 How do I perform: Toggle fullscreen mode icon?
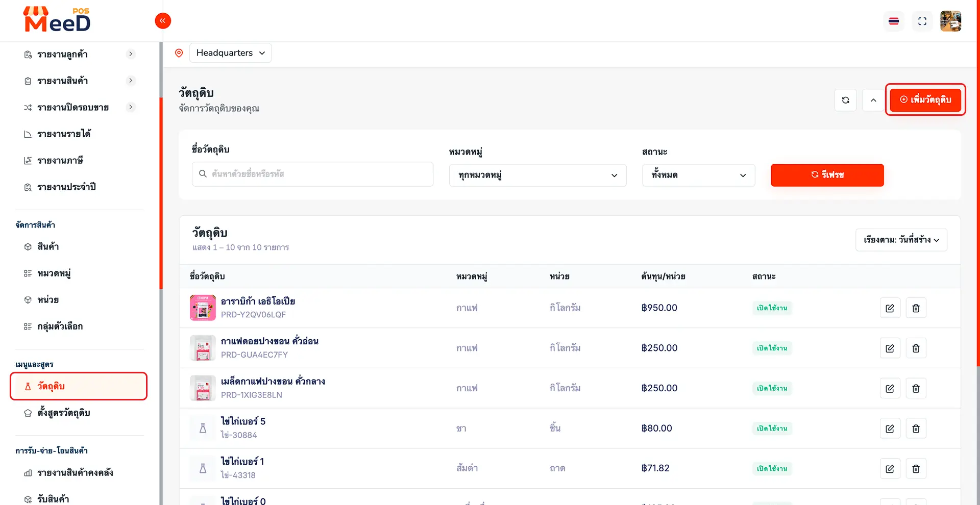922,21
